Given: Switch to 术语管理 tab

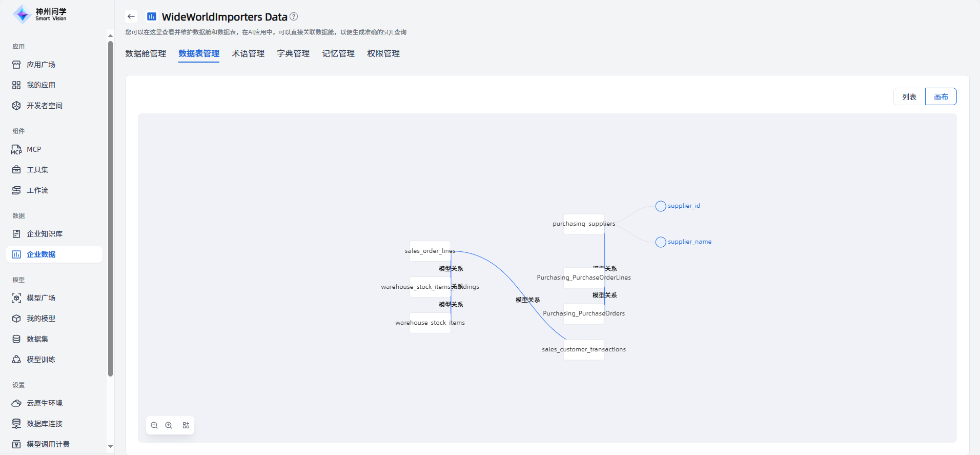Looking at the screenshot, I should pos(248,53).
